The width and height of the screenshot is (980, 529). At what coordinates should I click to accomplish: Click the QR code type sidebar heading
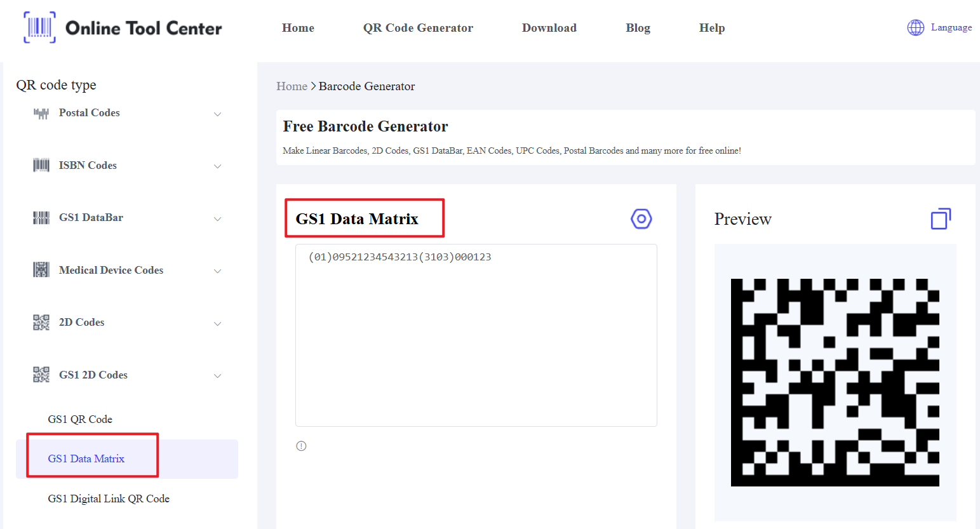pyautogui.click(x=57, y=85)
